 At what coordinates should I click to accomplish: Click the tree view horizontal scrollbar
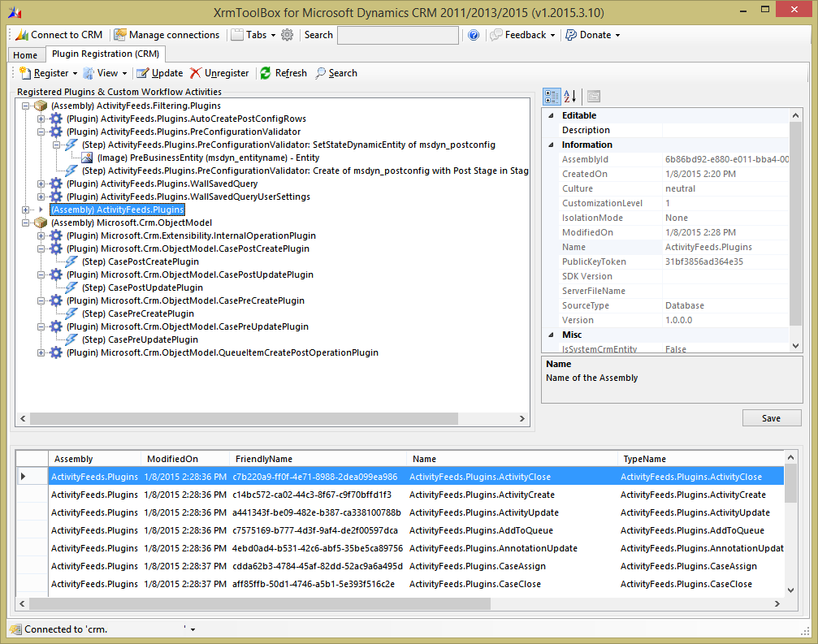tap(245, 419)
